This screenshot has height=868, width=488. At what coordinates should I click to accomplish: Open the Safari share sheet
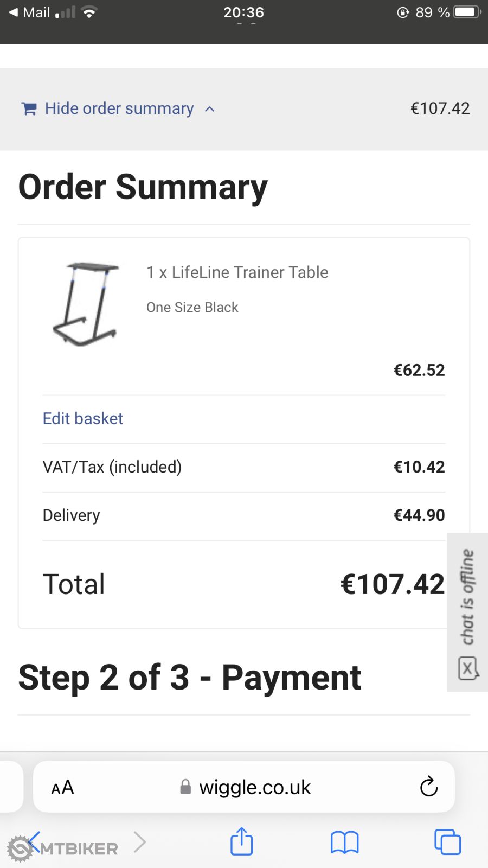(241, 841)
